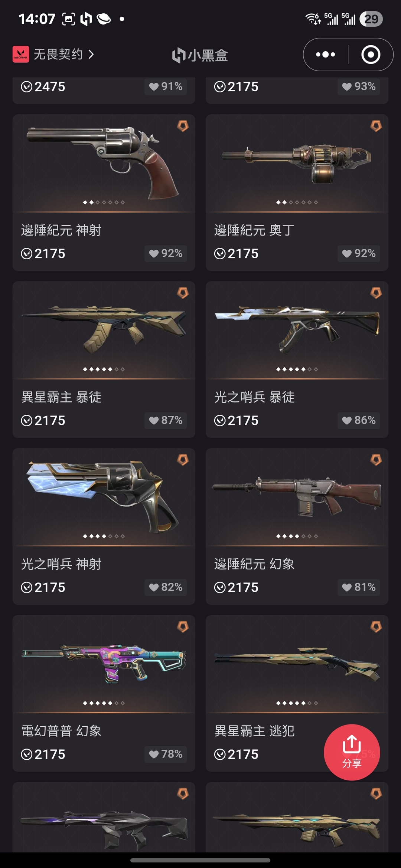401x868 pixels.
Task: Expand the 无畏契约 game selector chevron
Action: coord(91,54)
